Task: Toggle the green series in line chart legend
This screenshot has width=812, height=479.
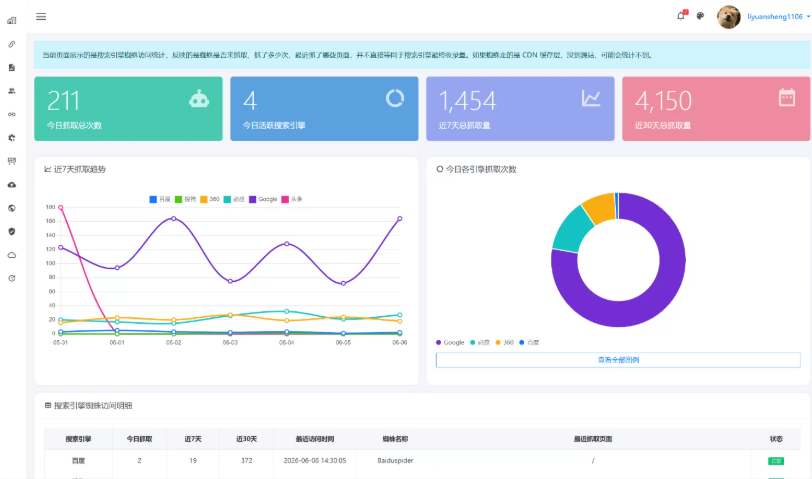Action: [x=185, y=199]
